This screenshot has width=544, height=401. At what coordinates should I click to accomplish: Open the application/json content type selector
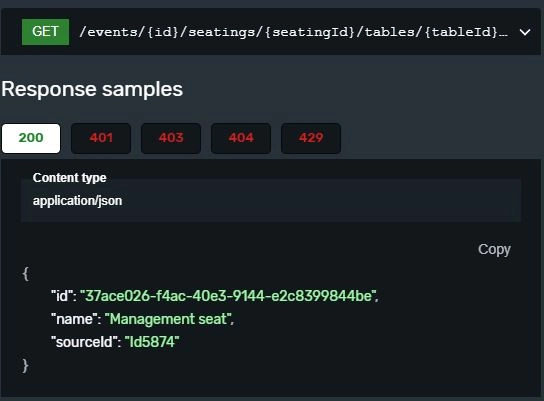(x=271, y=200)
